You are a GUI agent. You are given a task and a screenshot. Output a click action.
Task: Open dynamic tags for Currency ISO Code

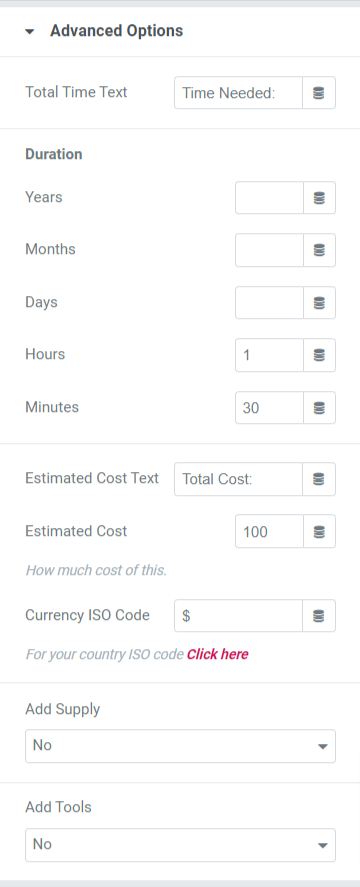click(x=319, y=615)
